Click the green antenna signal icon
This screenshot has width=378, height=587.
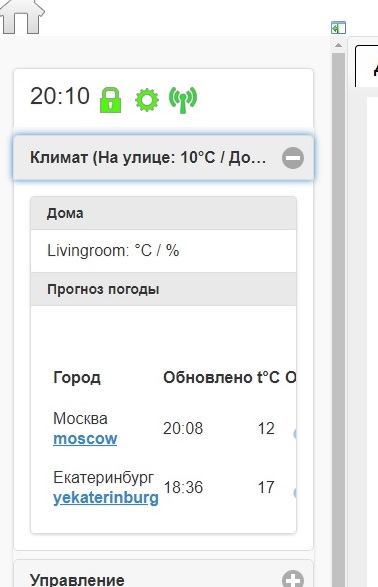point(183,100)
